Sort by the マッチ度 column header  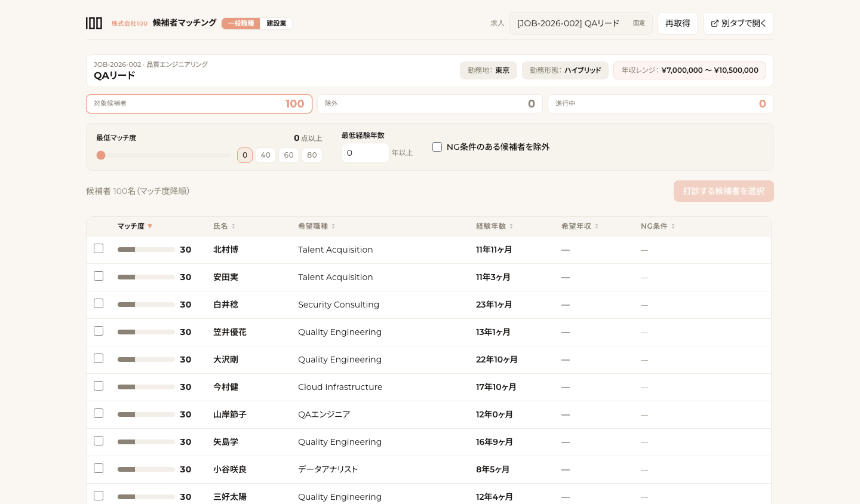pyautogui.click(x=135, y=226)
